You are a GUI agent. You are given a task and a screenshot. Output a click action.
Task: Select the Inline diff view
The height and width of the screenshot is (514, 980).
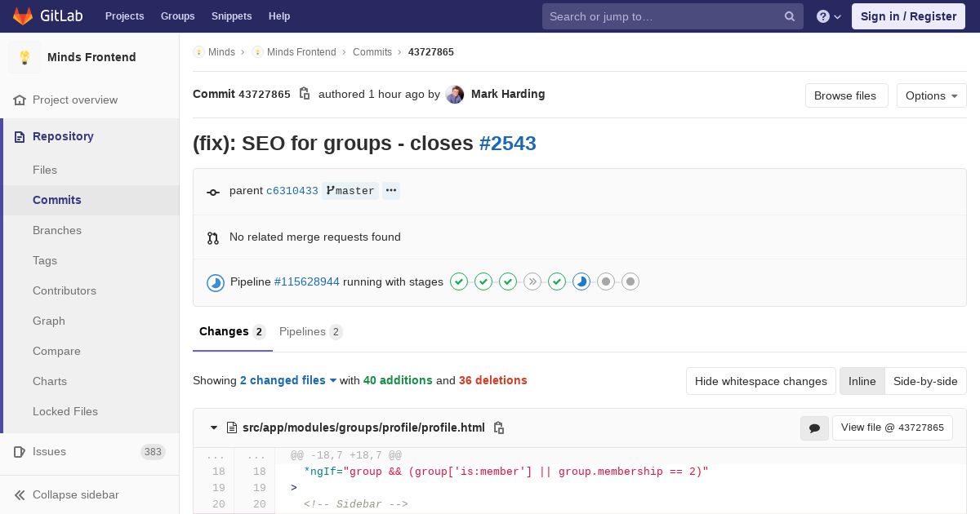pyautogui.click(x=862, y=381)
